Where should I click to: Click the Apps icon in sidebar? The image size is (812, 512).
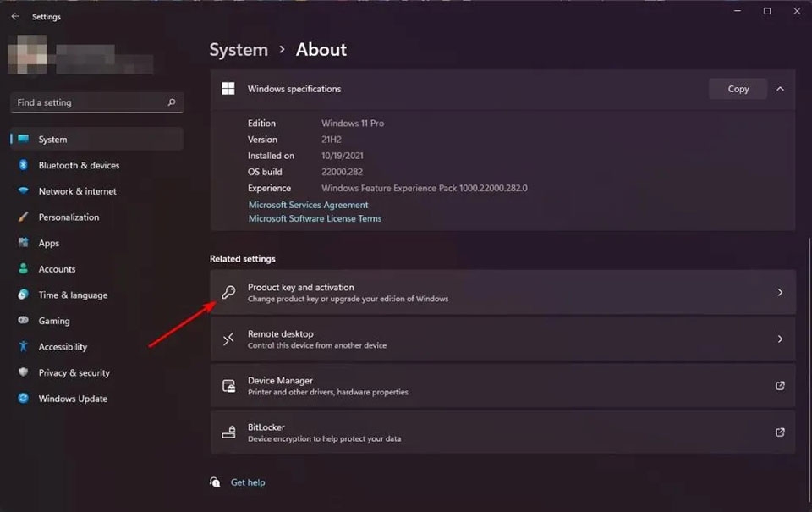(x=24, y=243)
